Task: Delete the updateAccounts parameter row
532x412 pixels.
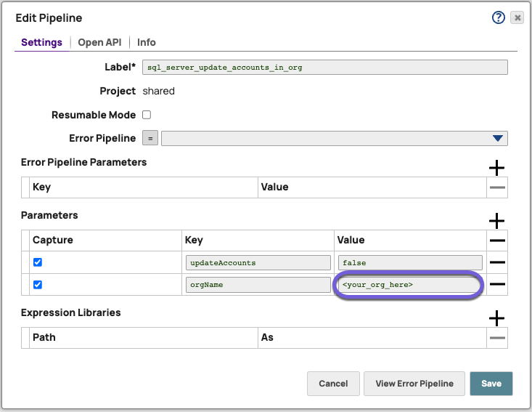Action: (497, 262)
